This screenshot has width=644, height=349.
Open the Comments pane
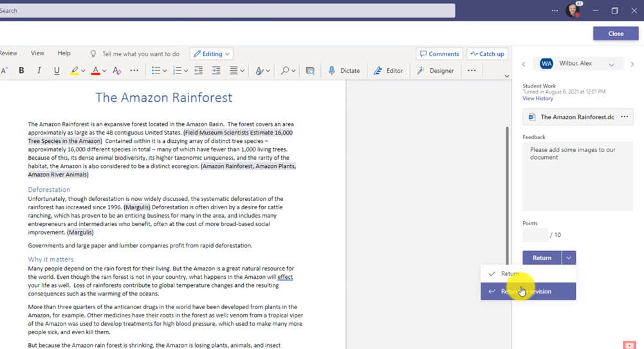click(x=439, y=54)
